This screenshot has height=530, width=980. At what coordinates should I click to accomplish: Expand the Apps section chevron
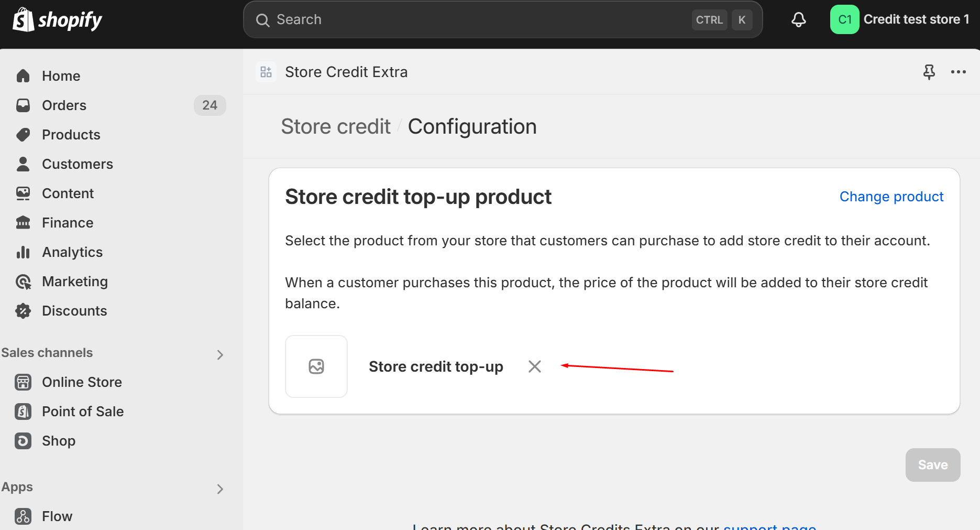click(219, 489)
